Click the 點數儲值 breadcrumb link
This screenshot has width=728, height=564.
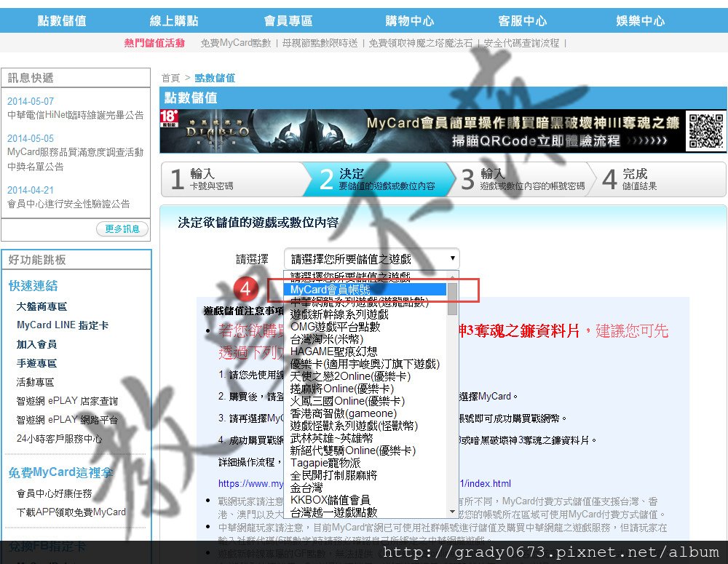click(x=215, y=78)
